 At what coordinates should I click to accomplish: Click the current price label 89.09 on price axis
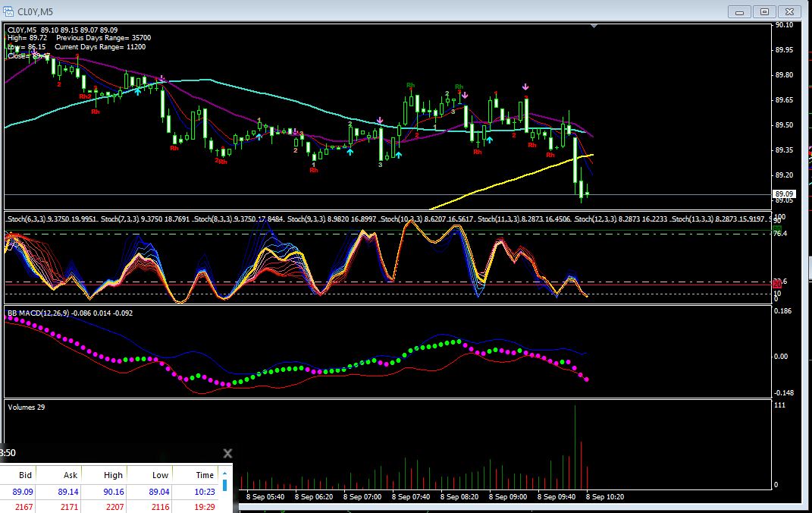pos(784,194)
